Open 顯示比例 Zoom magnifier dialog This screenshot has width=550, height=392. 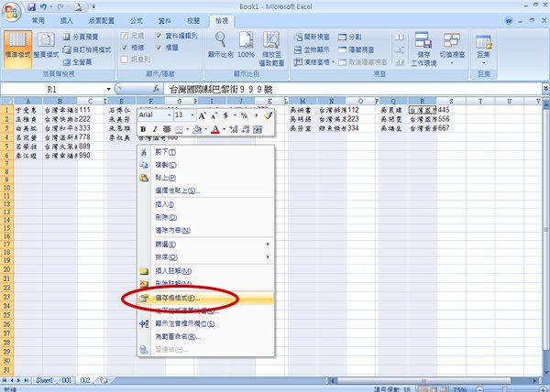[x=220, y=45]
